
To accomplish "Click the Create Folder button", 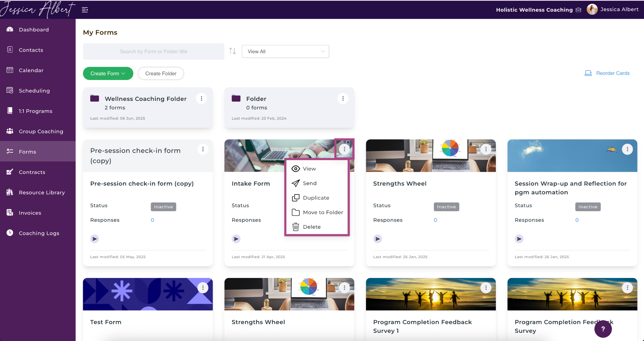I will click(x=161, y=73).
